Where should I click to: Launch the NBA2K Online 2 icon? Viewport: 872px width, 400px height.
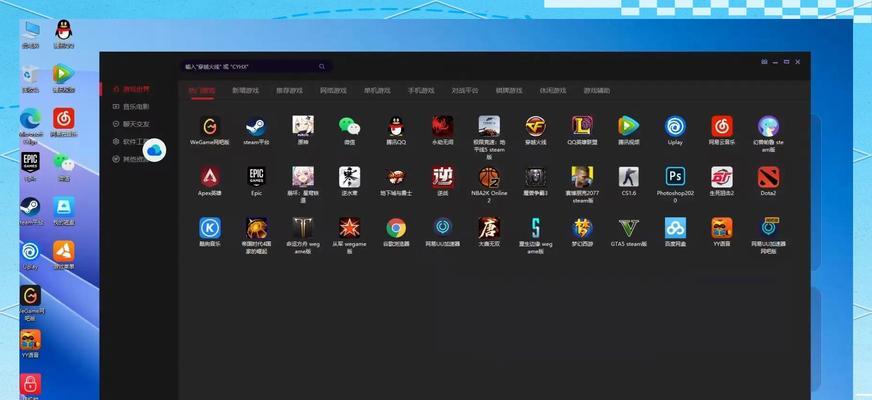pyautogui.click(x=489, y=177)
